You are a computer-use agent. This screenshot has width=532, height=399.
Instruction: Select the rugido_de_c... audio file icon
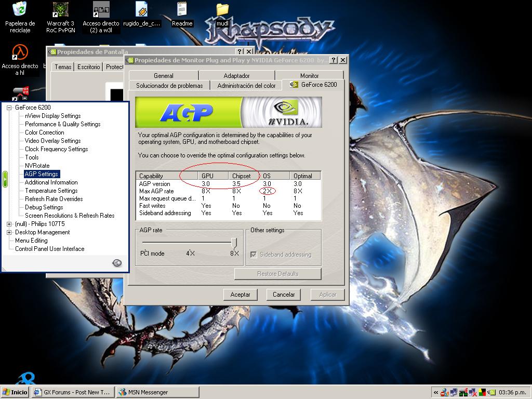click(x=141, y=9)
